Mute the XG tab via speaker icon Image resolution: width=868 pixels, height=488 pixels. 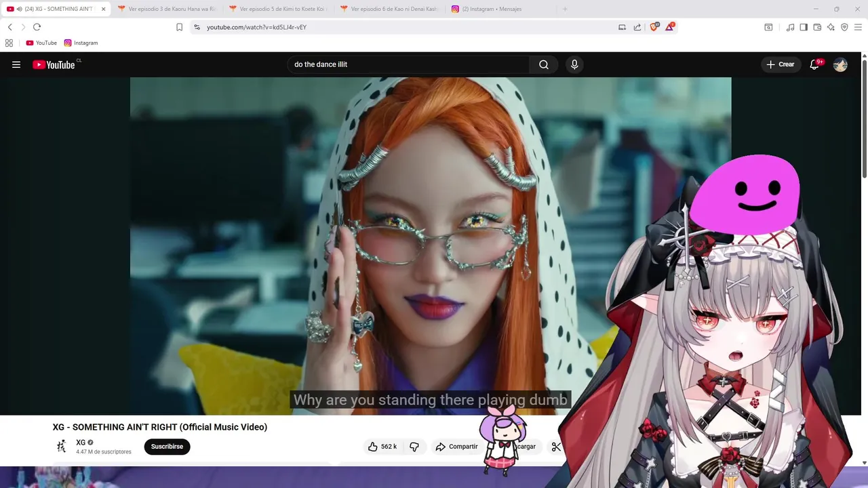click(x=20, y=9)
